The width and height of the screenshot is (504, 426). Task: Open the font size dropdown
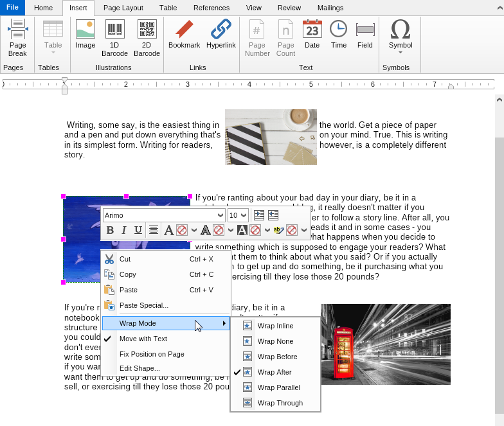(x=244, y=215)
